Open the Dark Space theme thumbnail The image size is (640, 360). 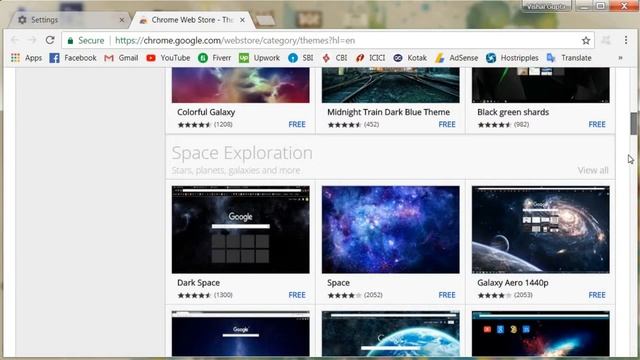click(x=240, y=229)
